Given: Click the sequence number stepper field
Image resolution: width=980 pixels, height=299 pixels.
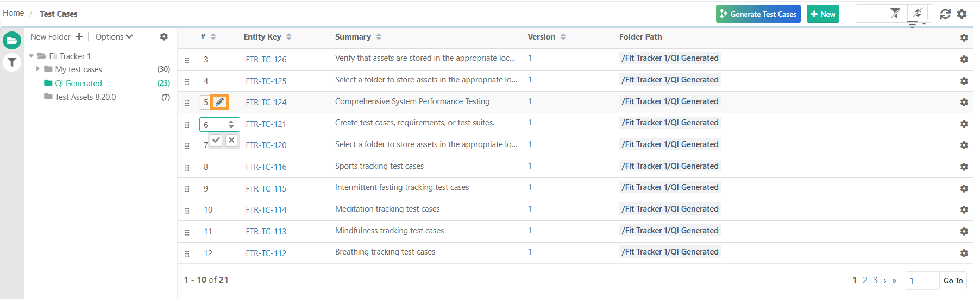Looking at the screenshot, I should click(x=216, y=125).
